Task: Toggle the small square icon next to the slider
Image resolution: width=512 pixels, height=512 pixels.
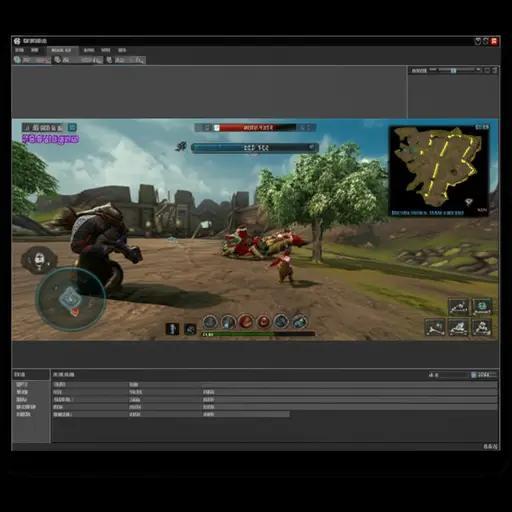Action: click(x=487, y=70)
